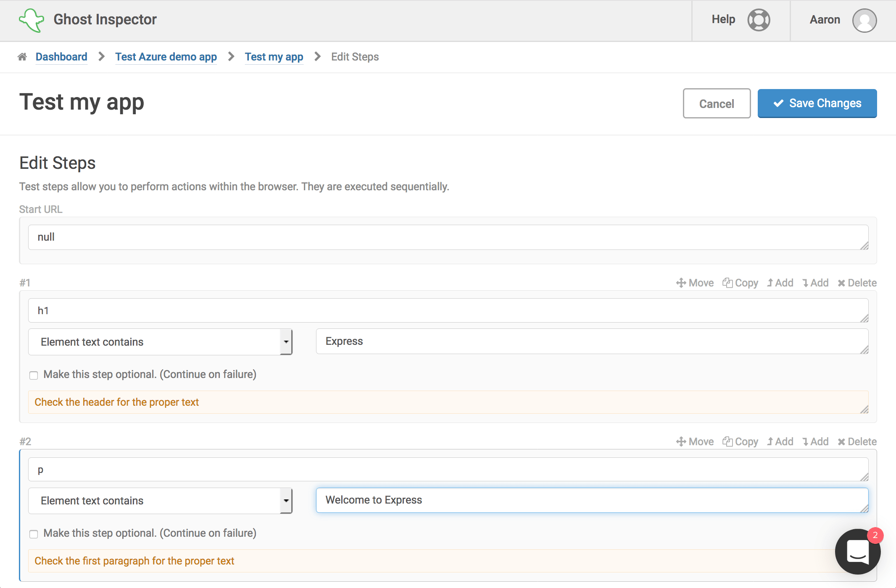The width and height of the screenshot is (896, 588).
Task: Click the home icon in the breadcrumb
Action: tap(22, 57)
